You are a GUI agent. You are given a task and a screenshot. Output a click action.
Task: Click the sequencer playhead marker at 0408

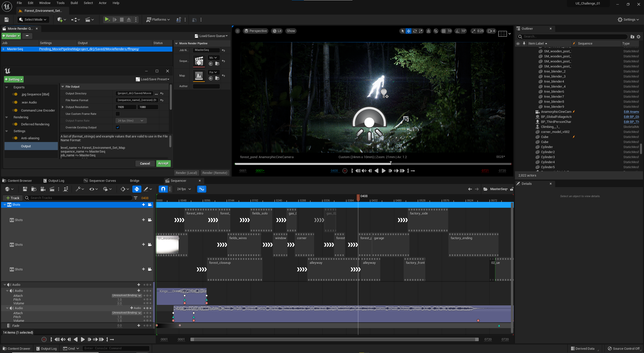pos(358,197)
